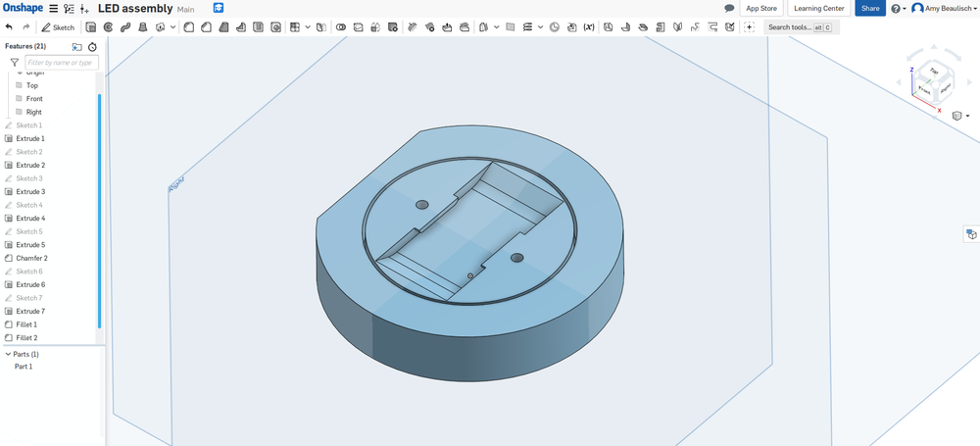This screenshot has height=446, width=980.
Task: Click the LED assembly document title
Action: [x=135, y=8]
